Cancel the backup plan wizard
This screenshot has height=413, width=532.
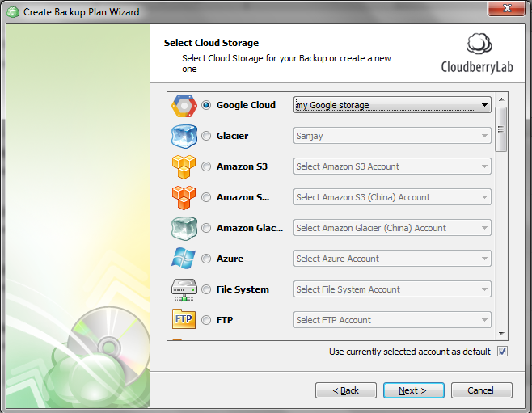click(481, 390)
